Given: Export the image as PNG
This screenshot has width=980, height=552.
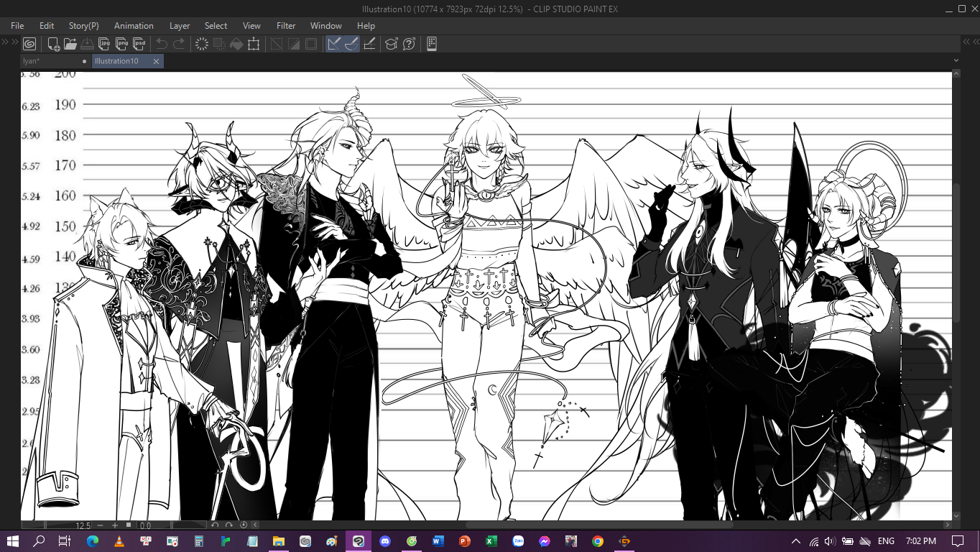Looking at the screenshot, I should 122,44.
